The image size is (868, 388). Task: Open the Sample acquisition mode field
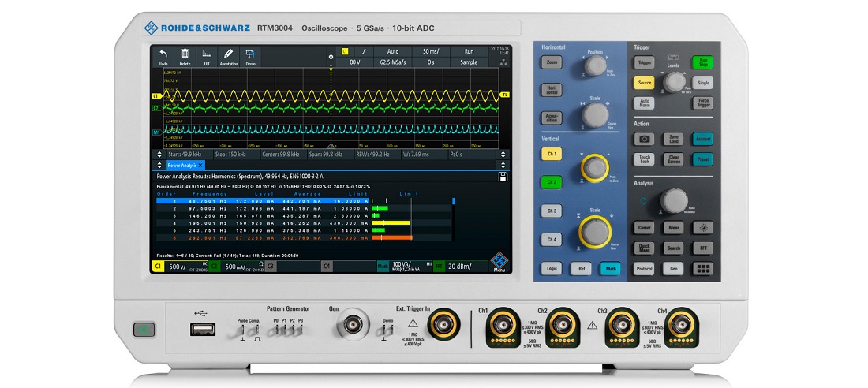pyautogui.click(x=469, y=62)
